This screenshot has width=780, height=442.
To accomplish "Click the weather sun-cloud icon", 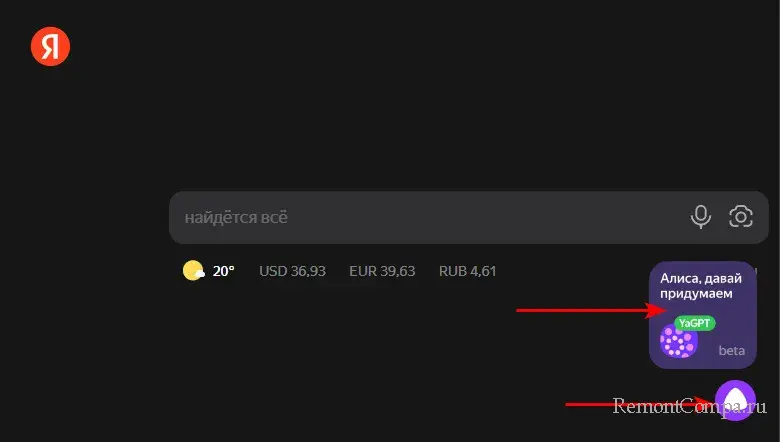I will click(x=193, y=271).
